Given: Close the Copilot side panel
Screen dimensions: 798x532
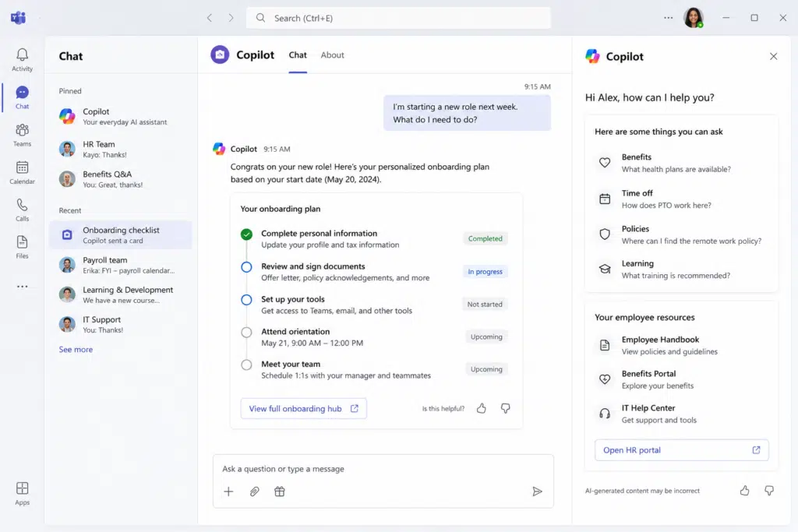Looking at the screenshot, I should (773, 56).
